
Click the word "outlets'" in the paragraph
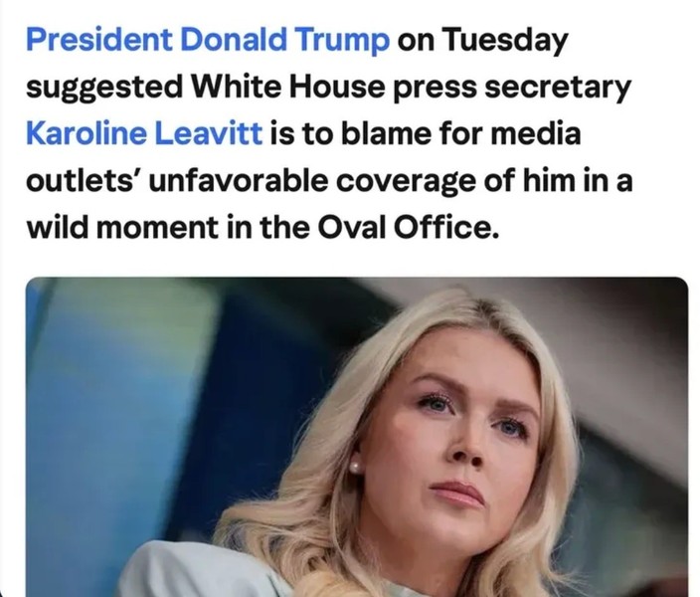click(x=82, y=180)
